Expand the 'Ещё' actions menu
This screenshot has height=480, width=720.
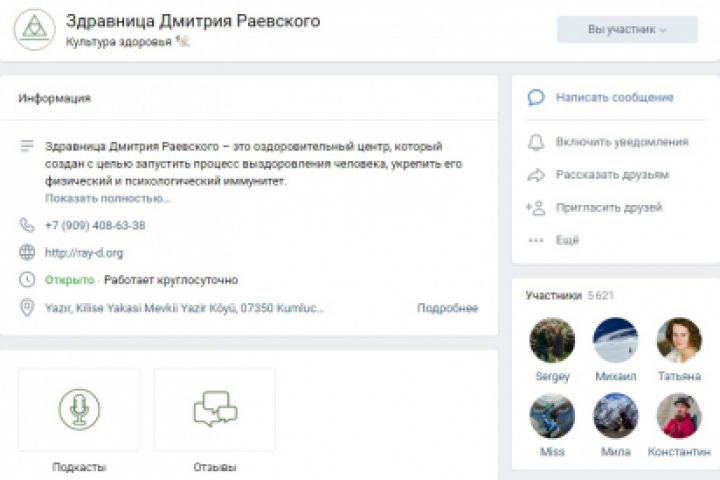coord(567,240)
